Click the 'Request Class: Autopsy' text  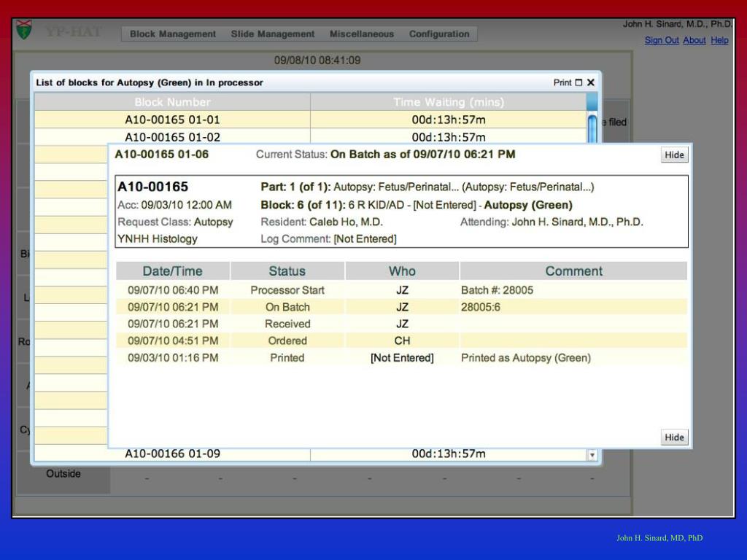click(175, 222)
